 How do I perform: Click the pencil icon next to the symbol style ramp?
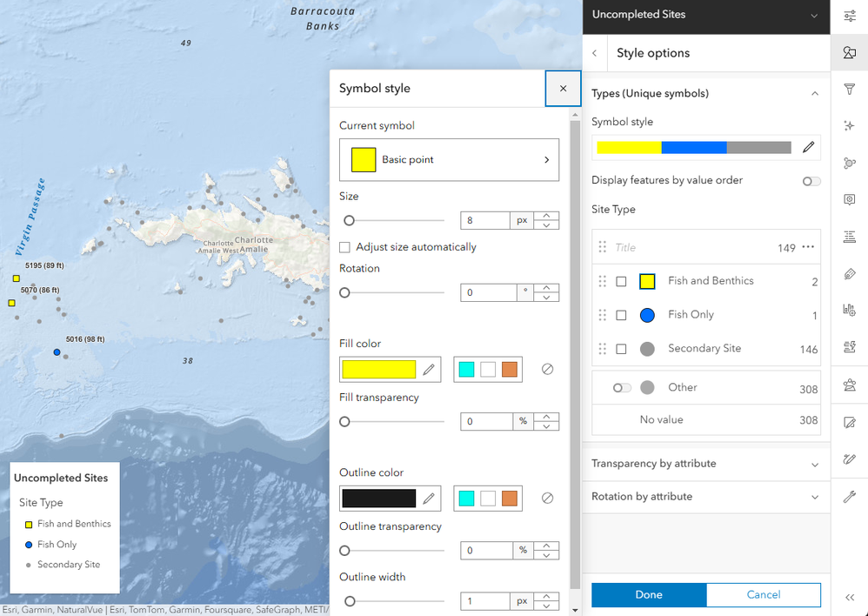tap(808, 147)
